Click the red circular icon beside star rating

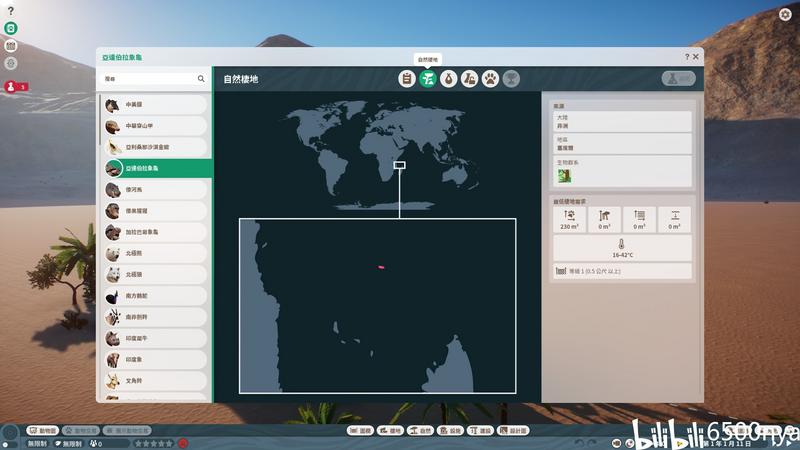(x=183, y=443)
